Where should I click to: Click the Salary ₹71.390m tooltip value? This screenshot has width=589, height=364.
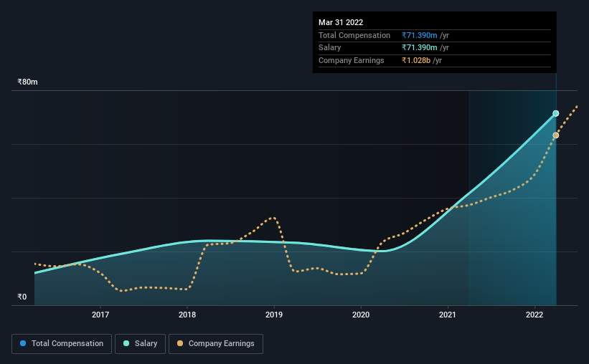[x=419, y=48]
